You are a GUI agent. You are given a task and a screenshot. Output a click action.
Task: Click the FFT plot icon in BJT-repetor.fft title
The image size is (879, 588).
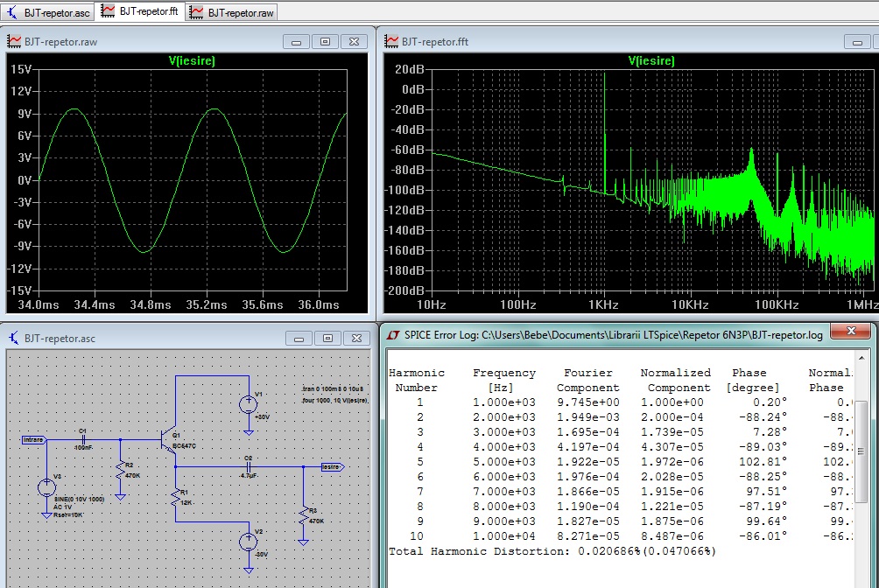click(x=390, y=41)
